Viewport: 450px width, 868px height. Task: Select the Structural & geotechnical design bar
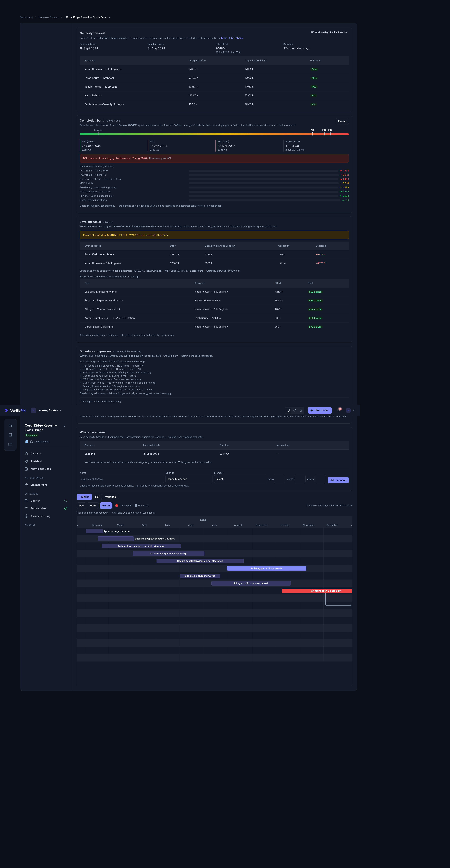click(169, 554)
